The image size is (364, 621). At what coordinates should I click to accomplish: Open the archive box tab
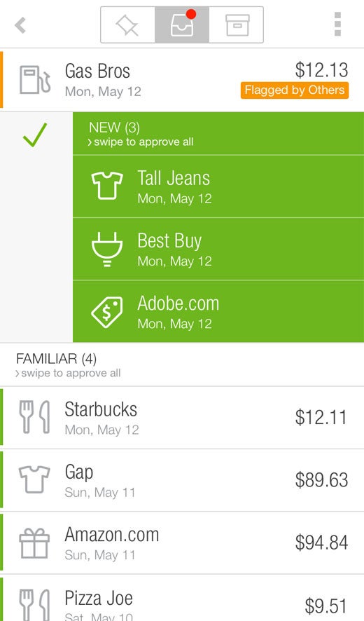(236, 25)
